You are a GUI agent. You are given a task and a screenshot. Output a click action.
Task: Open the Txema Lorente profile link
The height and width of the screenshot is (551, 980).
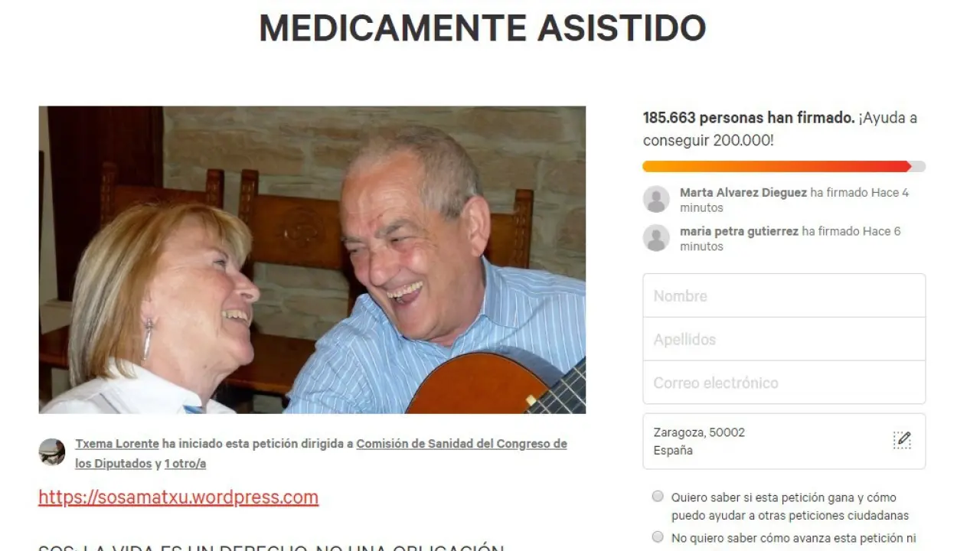(x=117, y=444)
